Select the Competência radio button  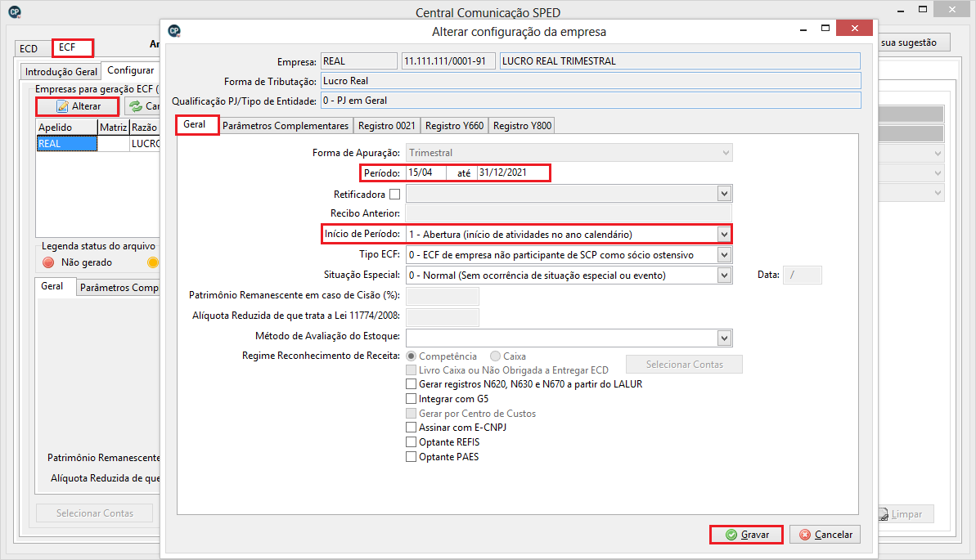pos(411,356)
